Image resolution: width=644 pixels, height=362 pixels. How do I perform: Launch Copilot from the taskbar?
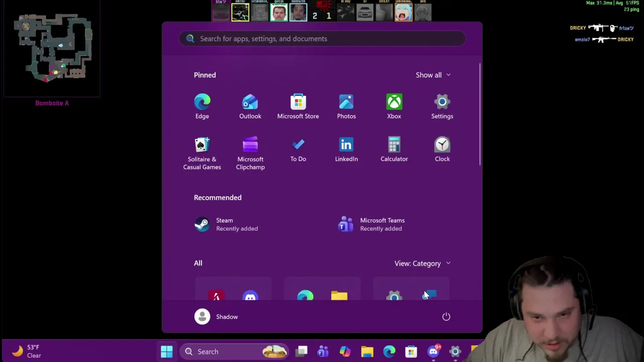pyautogui.click(x=345, y=351)
